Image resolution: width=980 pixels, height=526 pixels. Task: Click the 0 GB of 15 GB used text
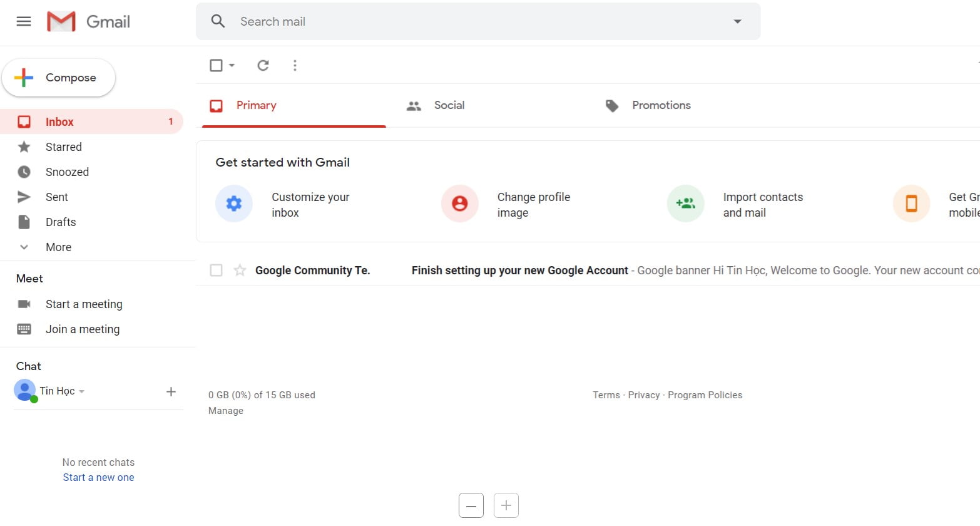tap(262, 395)
